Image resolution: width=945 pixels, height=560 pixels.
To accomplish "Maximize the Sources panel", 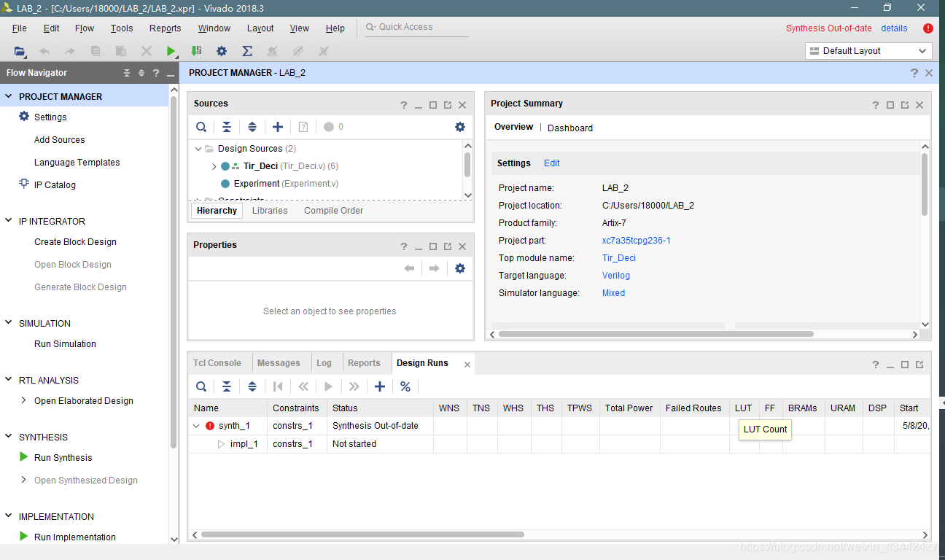I will [x=433, y=105].
